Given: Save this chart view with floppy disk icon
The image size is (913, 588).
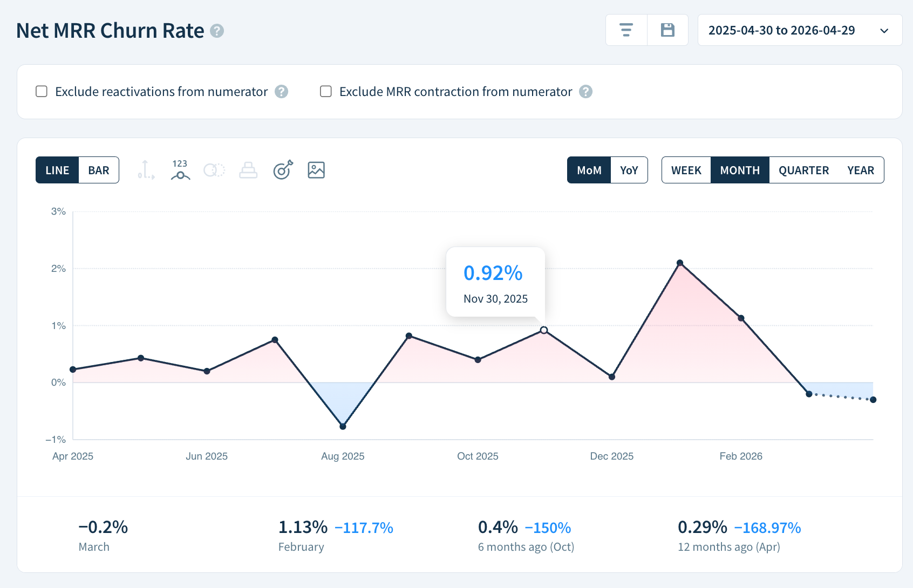Looking at the screenshot, I should tap(668, 30).
